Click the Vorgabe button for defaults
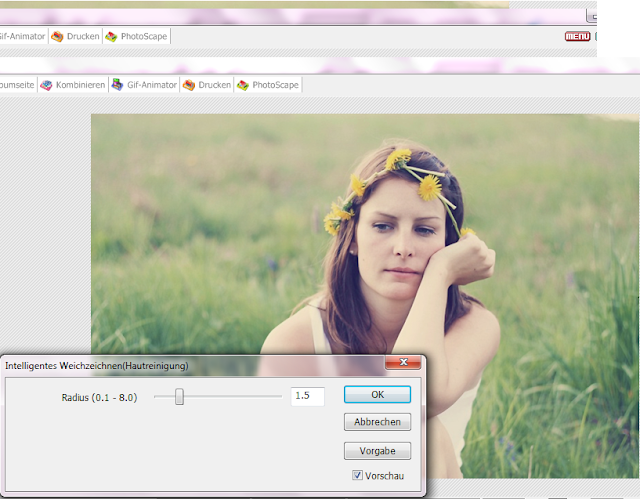 coord(377,450)
